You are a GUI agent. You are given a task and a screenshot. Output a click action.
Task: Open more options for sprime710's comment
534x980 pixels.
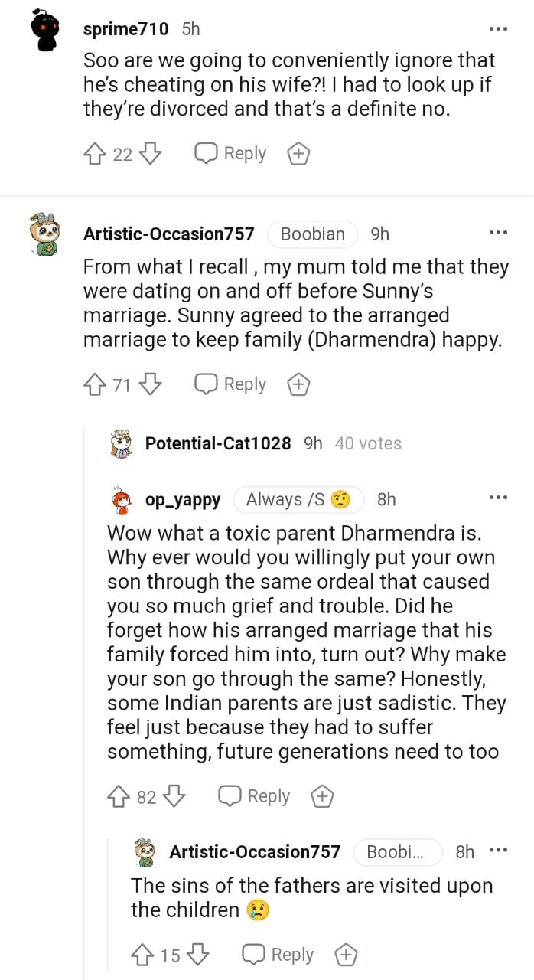pos(498,29)
